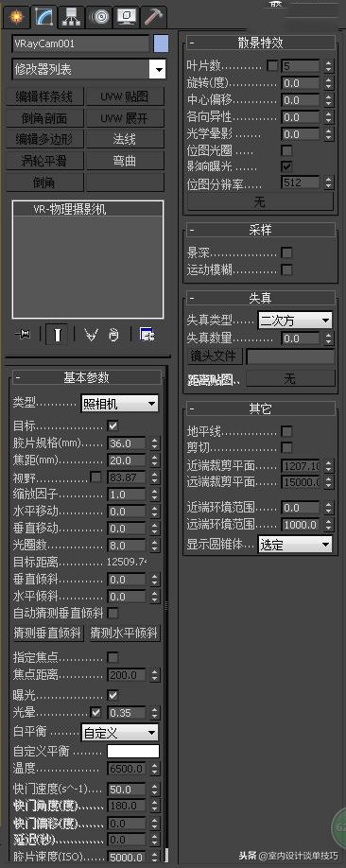
Task: Enable 自动猜测垂直倾斜 checkbox
Action: pyautogui.click(x=112, y=614)
